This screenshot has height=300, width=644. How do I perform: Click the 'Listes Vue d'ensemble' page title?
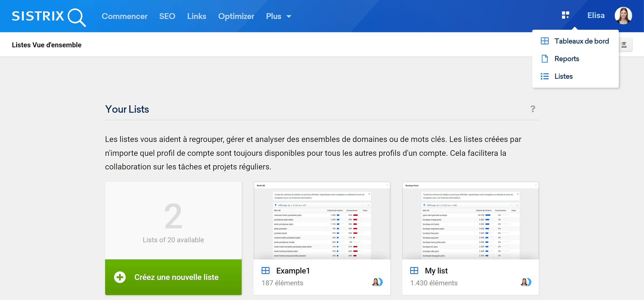point(47,45)
